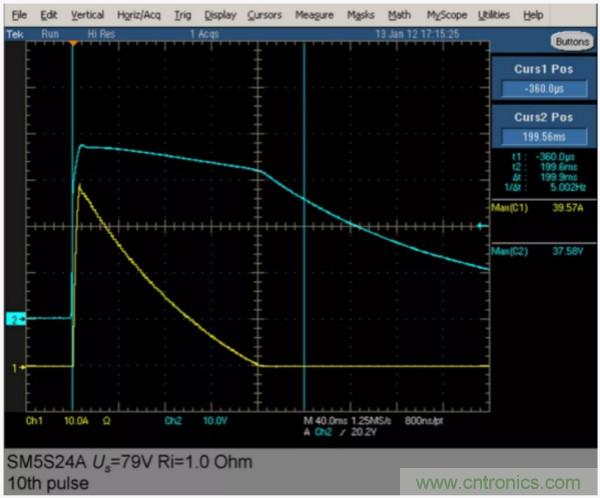Image resolution: width=600 pixels, height=498 pixels.
Task: Select the channel 1 ground reference marker
Action: pyautogui.click(x=14, y=368)
